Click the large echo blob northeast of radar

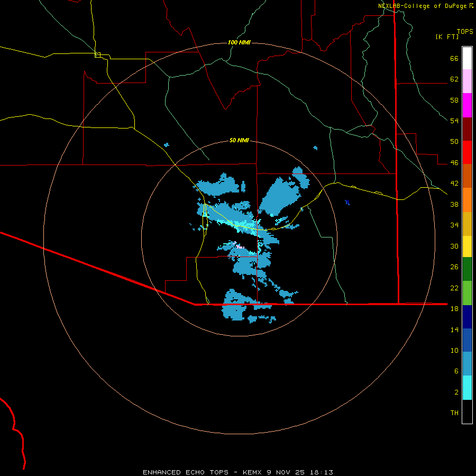281,196
